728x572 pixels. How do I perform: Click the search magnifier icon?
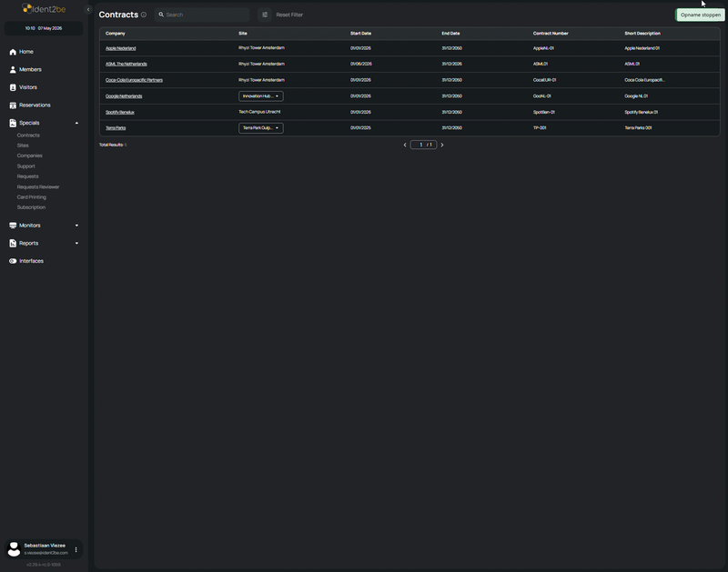click(161, 15)
